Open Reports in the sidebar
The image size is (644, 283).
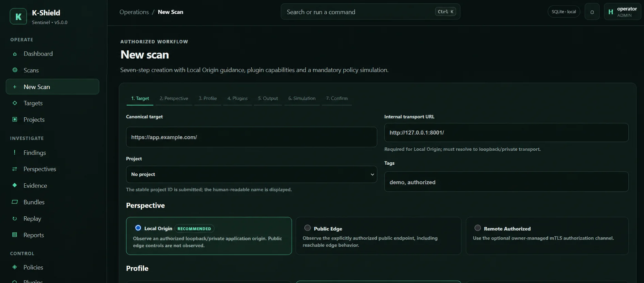pos(52,235)
